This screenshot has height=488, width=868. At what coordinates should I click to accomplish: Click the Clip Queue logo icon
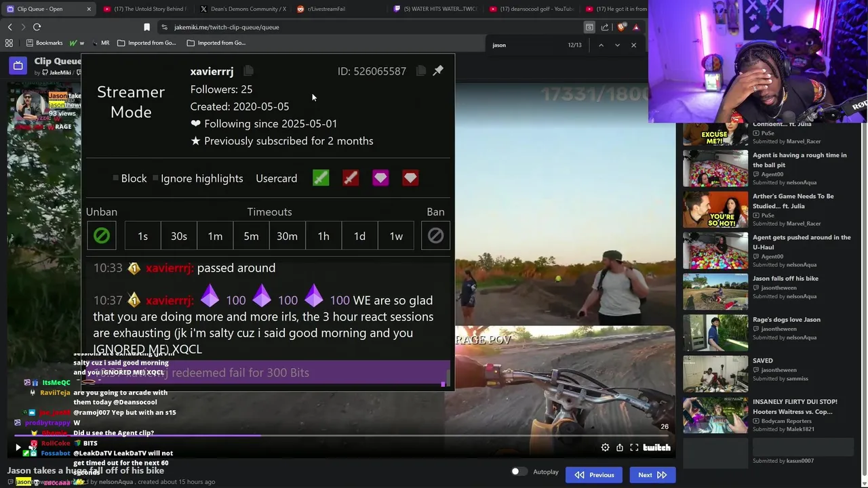18,65
